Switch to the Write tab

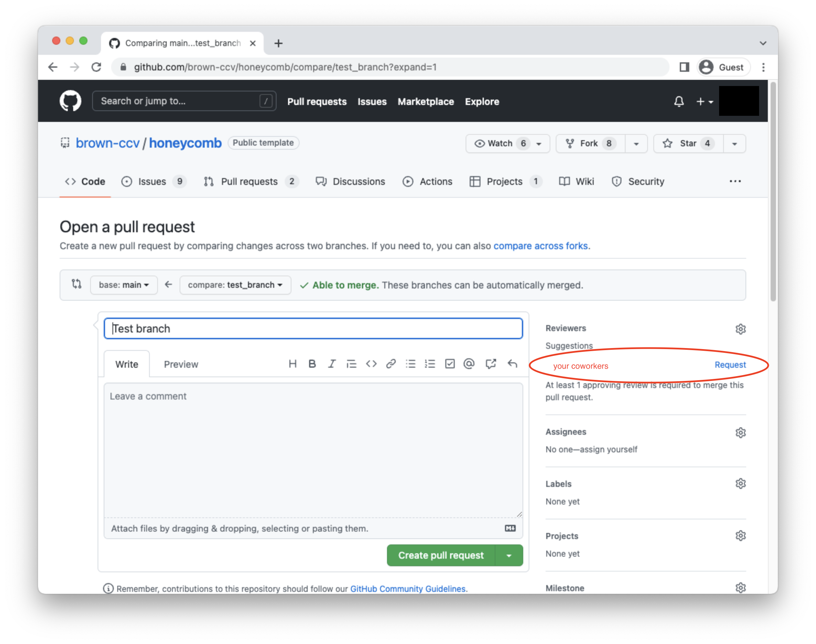[126, 364]
